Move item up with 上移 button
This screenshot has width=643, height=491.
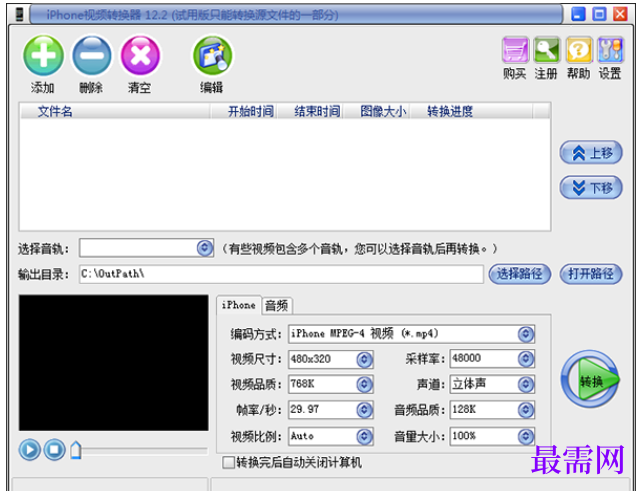click(x=591, y=153)
